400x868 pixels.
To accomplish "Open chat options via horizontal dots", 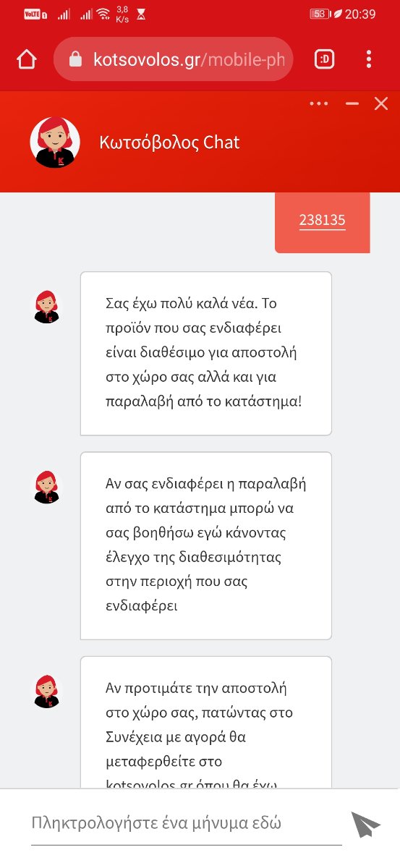I will 319,104.
